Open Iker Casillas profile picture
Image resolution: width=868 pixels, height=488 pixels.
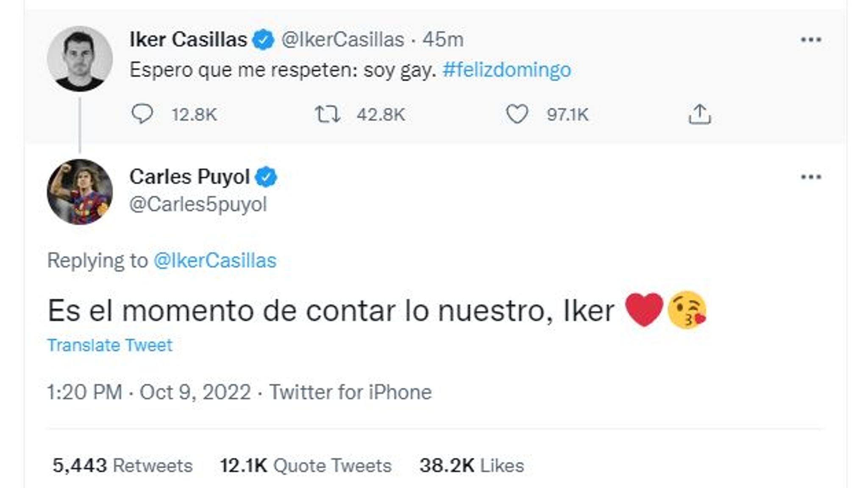[x=80, y=59]
